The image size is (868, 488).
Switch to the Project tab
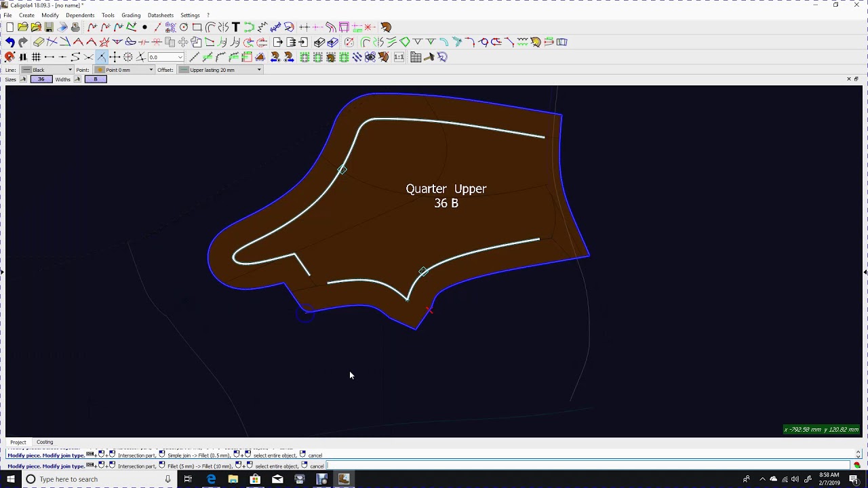18,442
